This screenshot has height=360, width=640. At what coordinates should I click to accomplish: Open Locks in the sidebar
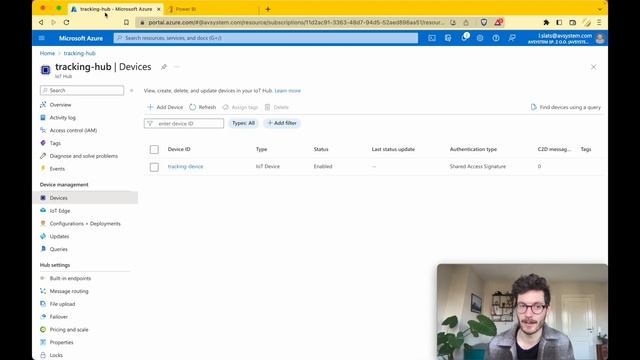point(56,355)
